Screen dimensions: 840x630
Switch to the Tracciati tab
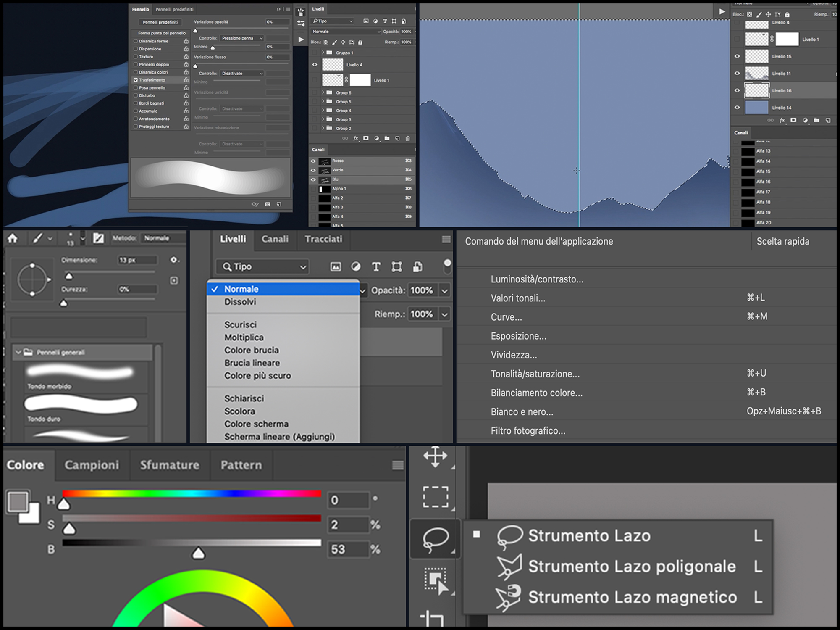tap(323, 239)
